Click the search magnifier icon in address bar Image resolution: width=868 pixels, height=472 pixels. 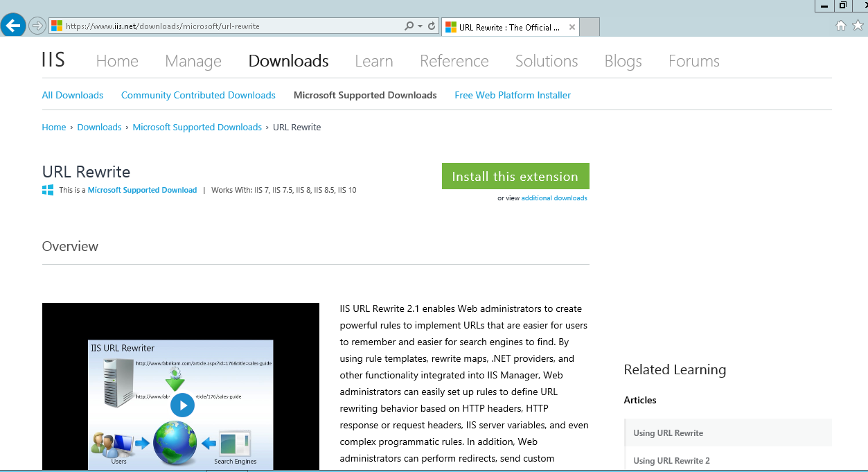point(409,26)
